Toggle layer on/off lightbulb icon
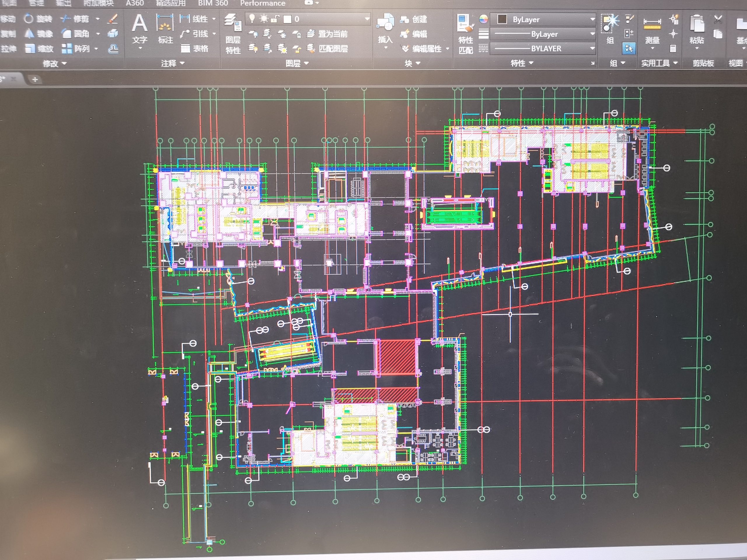 click(x=252, y=19)
